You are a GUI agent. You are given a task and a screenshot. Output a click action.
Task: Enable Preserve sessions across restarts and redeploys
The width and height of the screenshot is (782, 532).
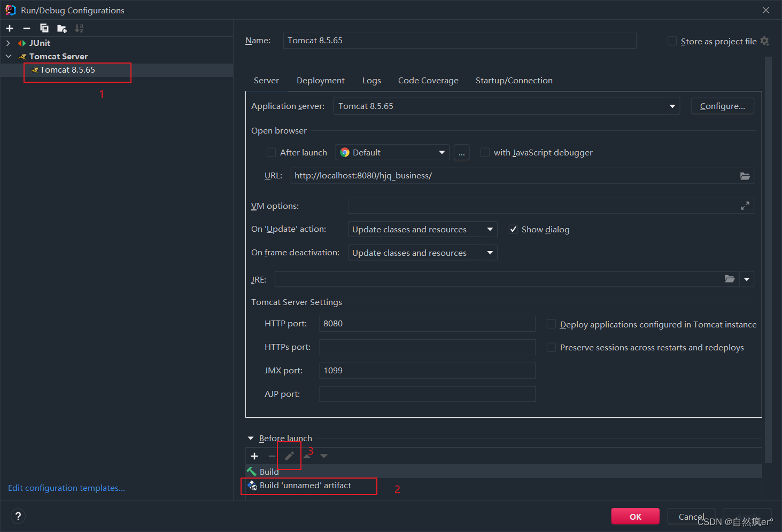[551, 347]
